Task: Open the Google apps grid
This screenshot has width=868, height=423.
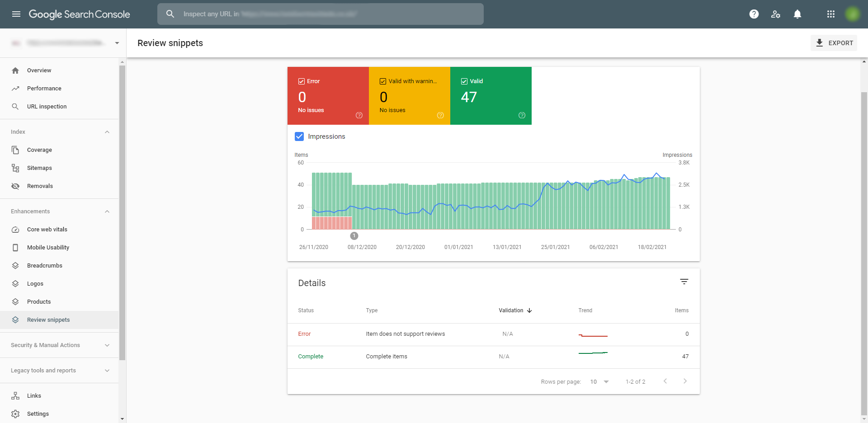Action: click(831, 14)
